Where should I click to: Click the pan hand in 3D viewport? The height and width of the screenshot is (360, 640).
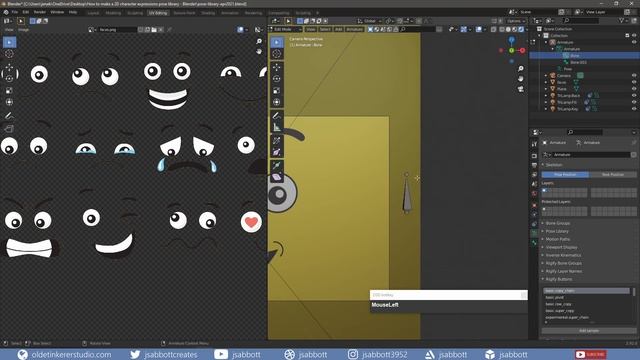pos(520,78)
